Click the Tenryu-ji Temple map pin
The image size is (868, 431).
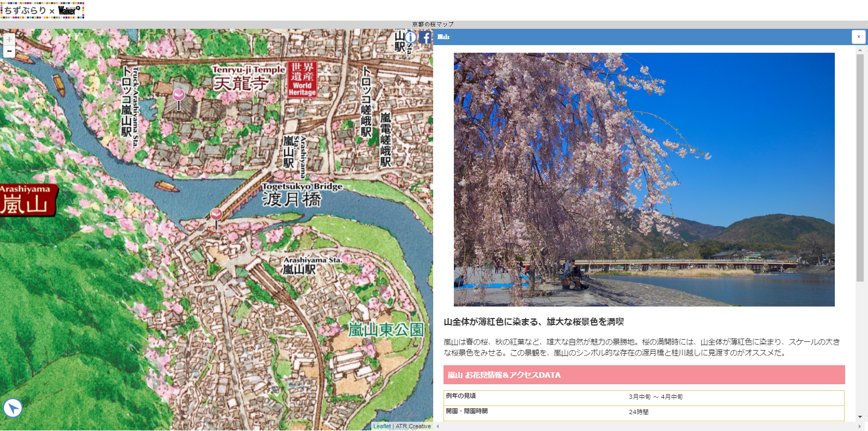click(178, 96)
